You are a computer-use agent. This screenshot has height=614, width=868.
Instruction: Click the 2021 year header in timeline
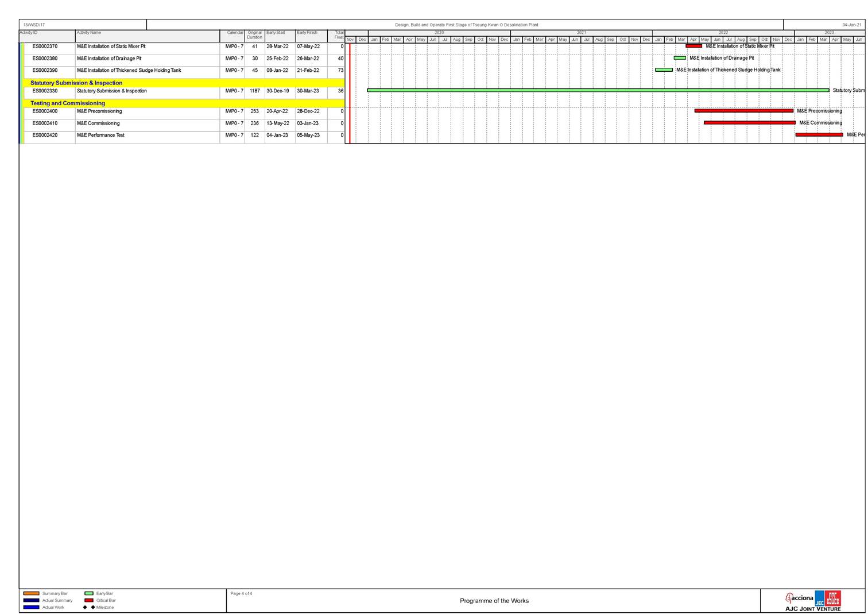click(x=581, y=33)
